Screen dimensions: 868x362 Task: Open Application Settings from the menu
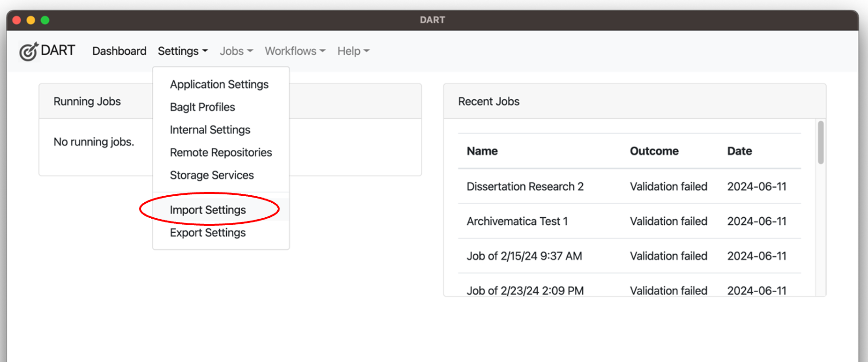tap(219, 84)
